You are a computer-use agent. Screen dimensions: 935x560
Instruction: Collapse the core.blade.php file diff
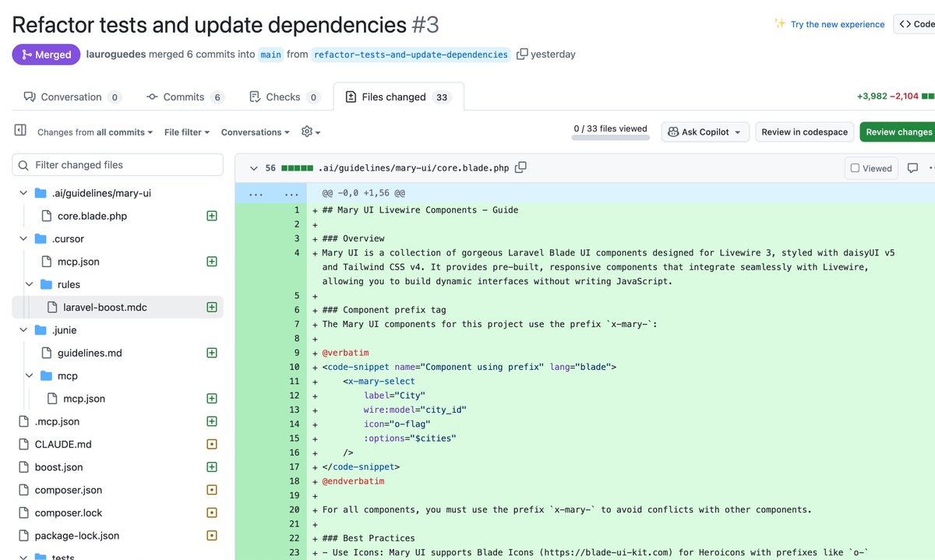coord(252,168)
